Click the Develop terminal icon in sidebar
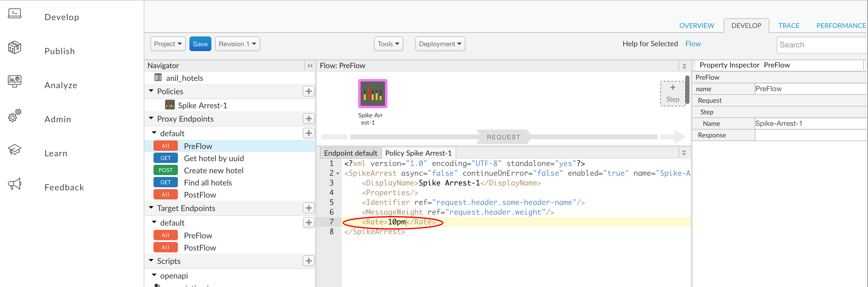The image size is (868, 287). click(x=15, y=14)
